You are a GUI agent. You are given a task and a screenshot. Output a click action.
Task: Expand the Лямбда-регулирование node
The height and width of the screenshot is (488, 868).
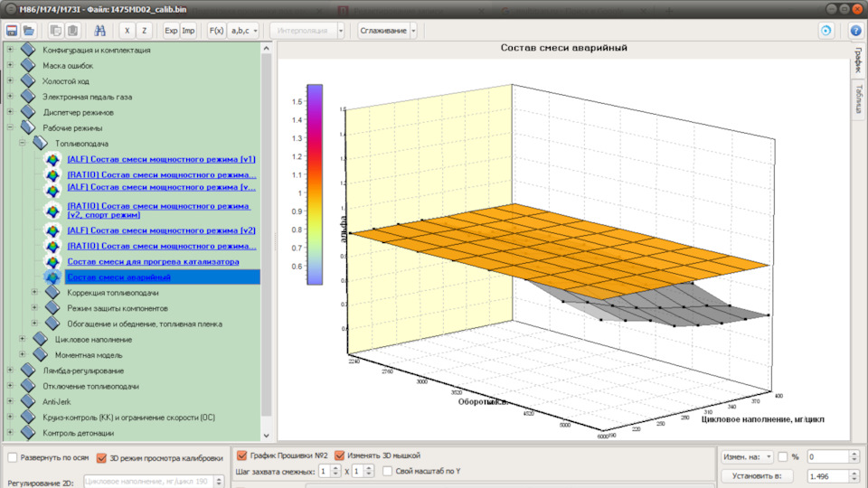[x=10, y=371]
